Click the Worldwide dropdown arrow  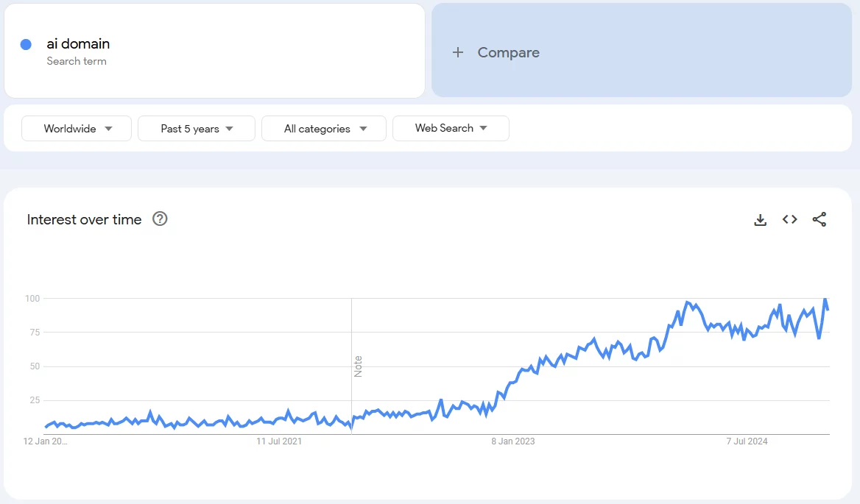tap(107, 128)
